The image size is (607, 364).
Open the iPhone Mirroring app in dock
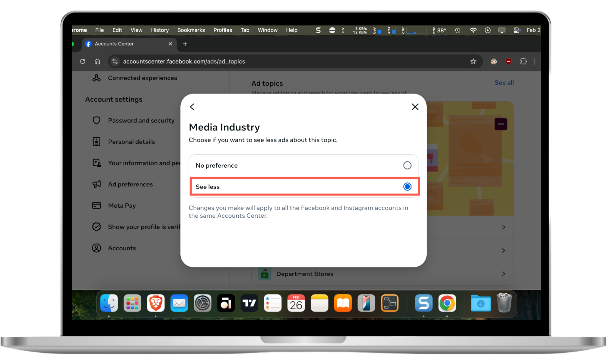[x=366, y=303]
